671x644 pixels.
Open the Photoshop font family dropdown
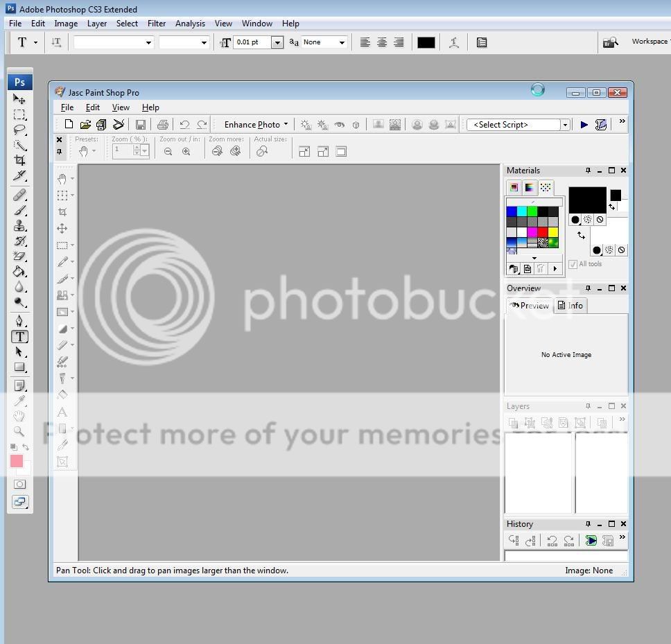tap(148, 42)
